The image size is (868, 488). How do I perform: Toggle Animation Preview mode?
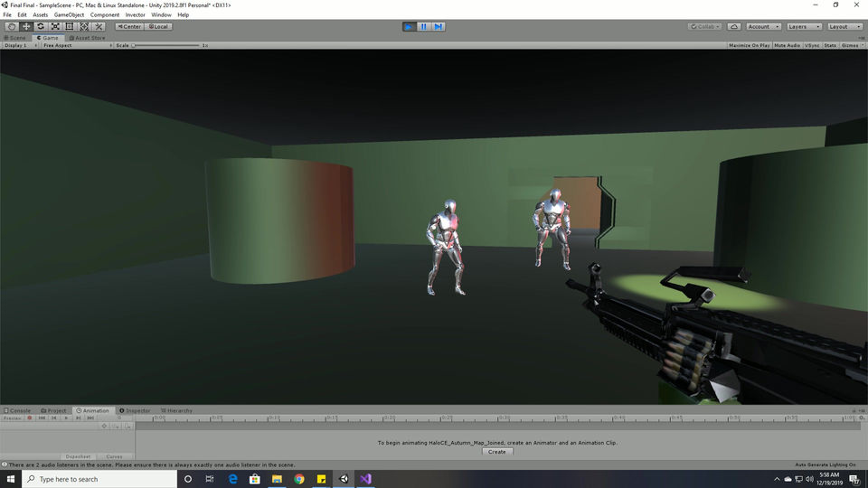(12, 418)
